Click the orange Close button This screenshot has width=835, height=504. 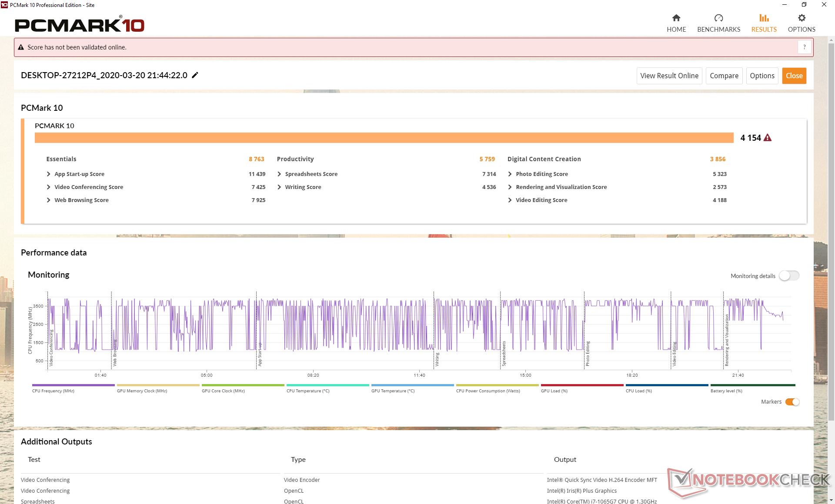pos(794,76)
